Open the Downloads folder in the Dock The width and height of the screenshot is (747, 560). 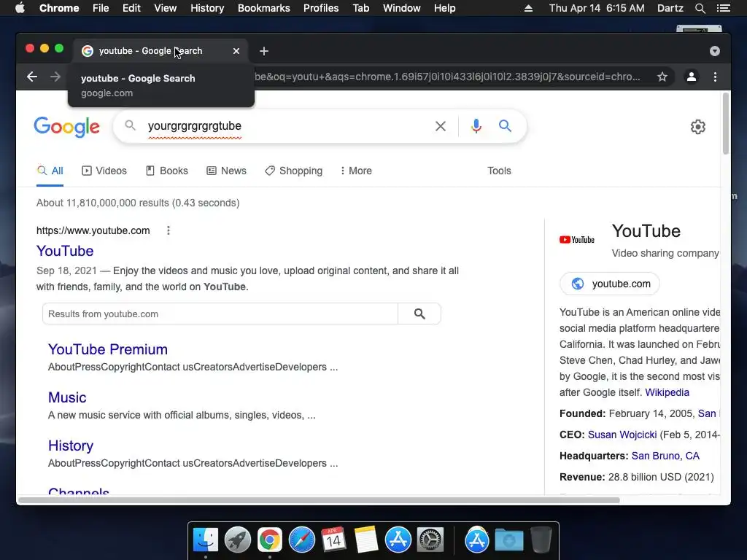[508, 540]
